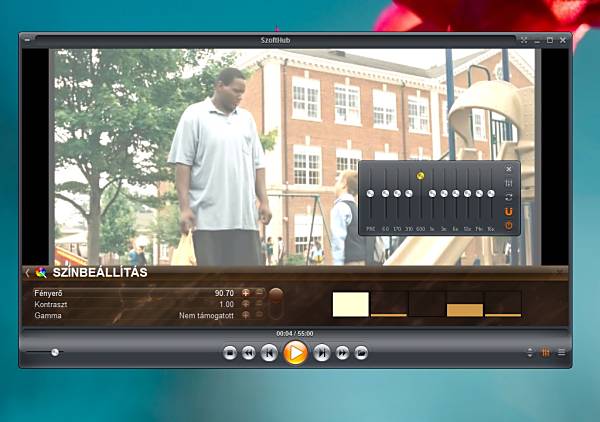The height and width of the screenshot is (422, 600).
Task: Skip to the next track
Action: pos(322,353)
